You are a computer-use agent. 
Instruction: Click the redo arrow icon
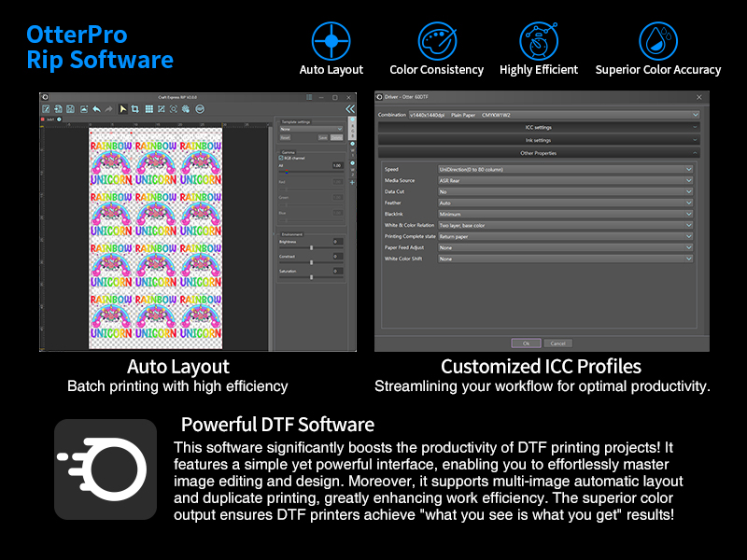coord(108,109)
